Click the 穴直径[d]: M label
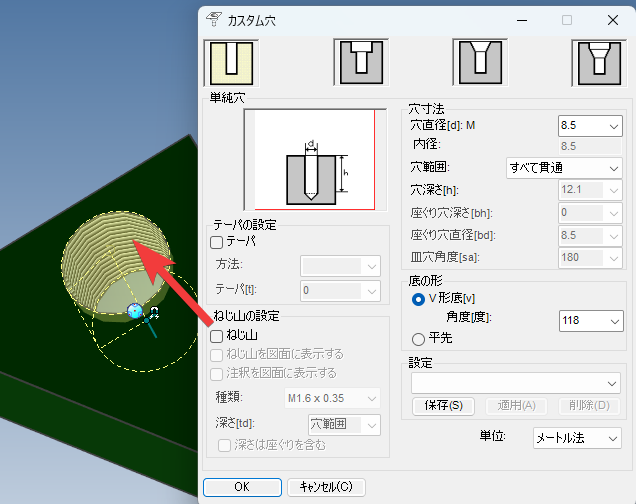 tap(443, 126)
